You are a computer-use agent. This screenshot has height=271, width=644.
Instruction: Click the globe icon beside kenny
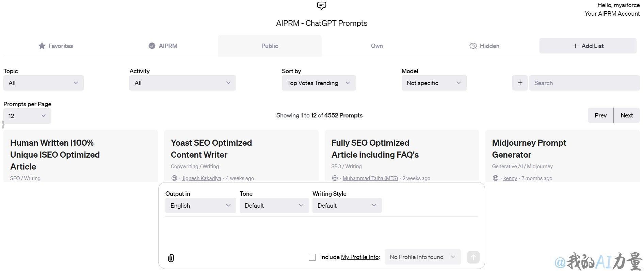point(496,178)
